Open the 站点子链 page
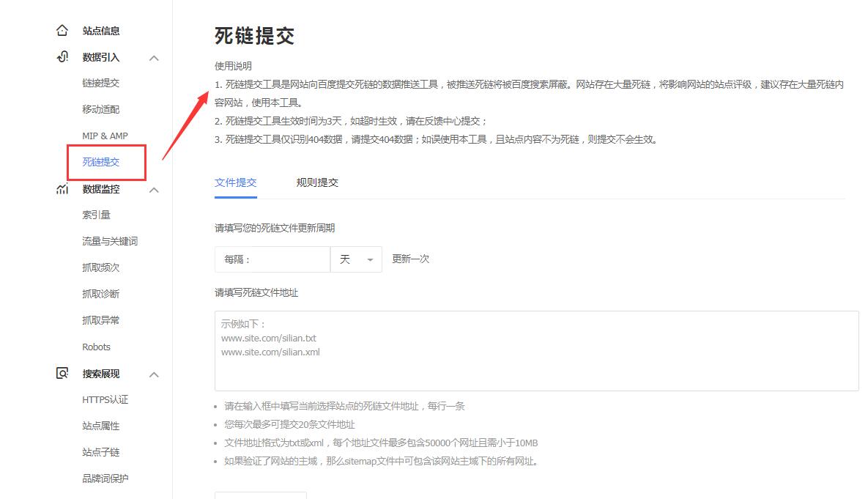The image size is (868, 499). click(101, 453)
